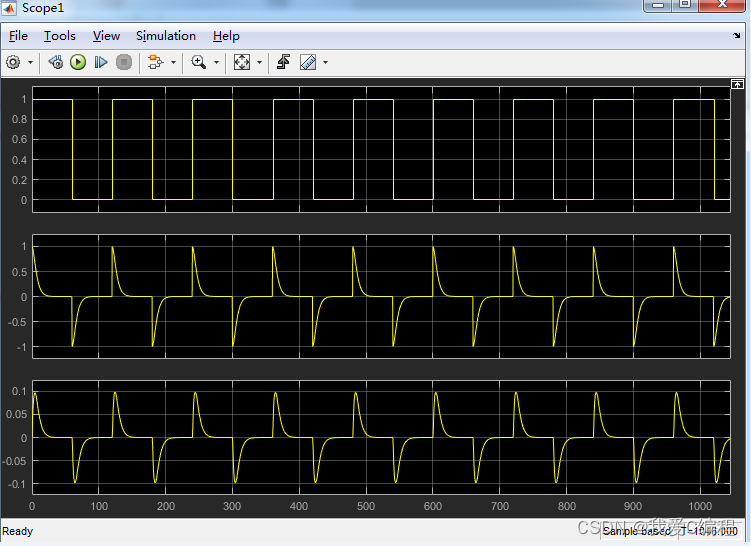Image resolution: width=751 pixels, height=546 pixels.
Task: Expand the Zoom tool dropdown arrow
Action: (x=216, y=62)
